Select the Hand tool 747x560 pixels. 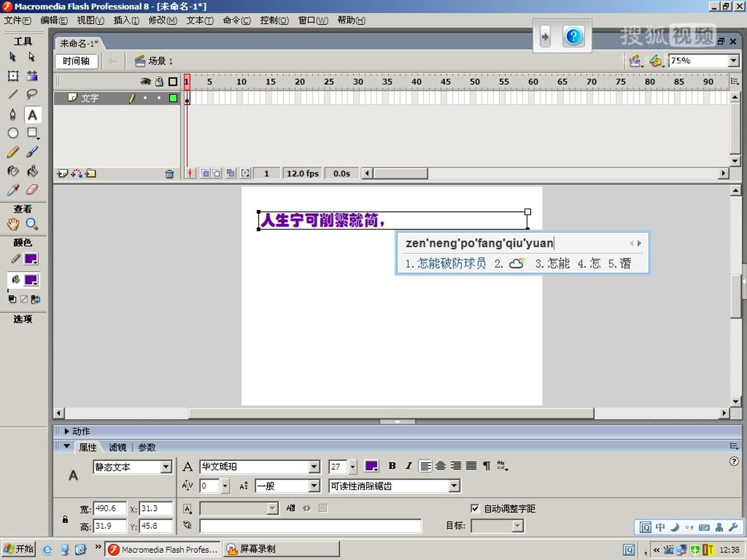coord(13,224)
